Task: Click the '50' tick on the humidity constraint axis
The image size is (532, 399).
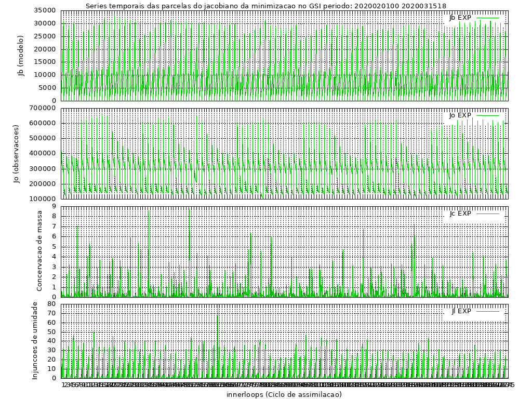Action: coord(51,332)
